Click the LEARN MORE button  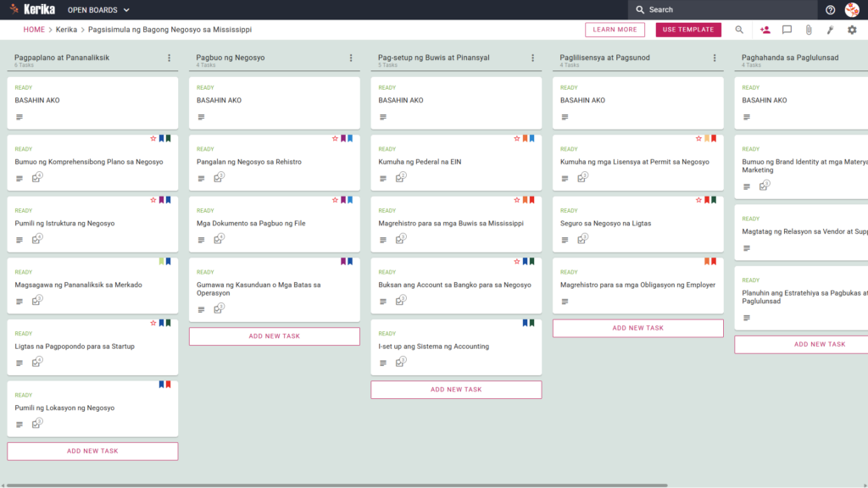click(x=615, y=30)
